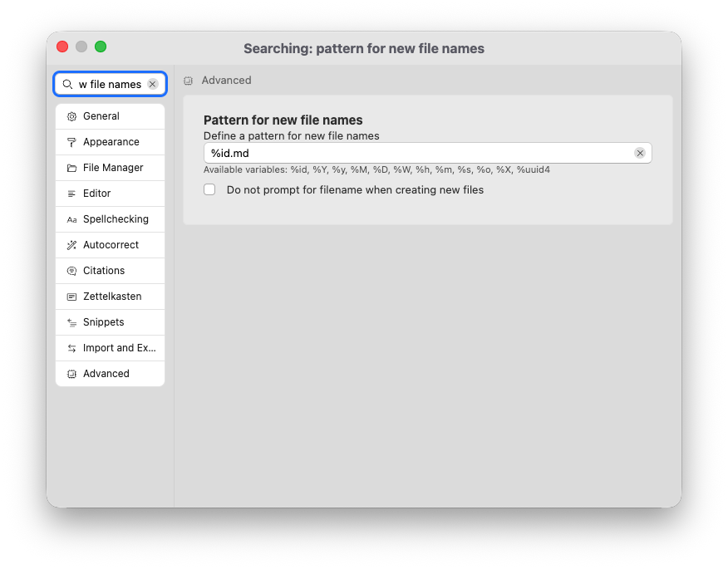Click the Citations quote icon
This screenshot has width=728, height=569.
tap(71, 270)
